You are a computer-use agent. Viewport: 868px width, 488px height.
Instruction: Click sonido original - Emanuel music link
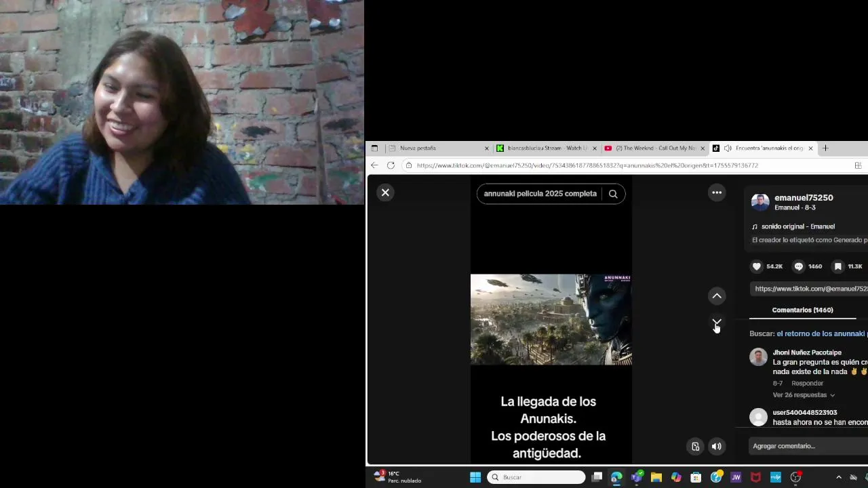coord(797,226)
